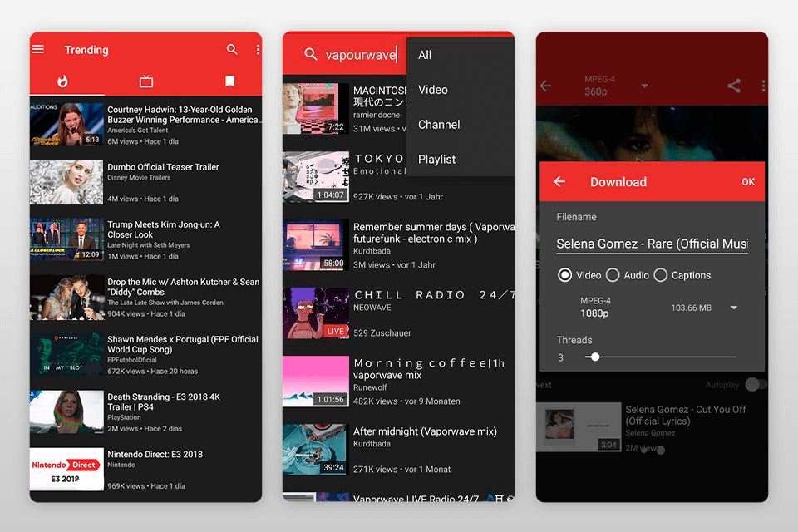The height and width of the screenshot is (532, 798).
Task: Select the flame Trending tab icon
Action: click(x=62, y=81)
